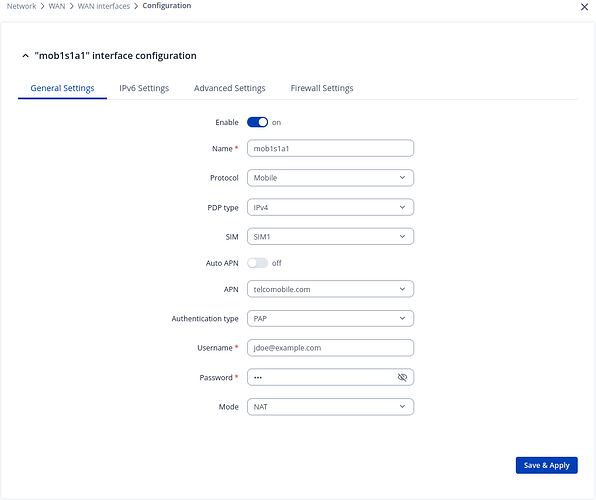The height and width of the screenshot is (500, 596).
Task: Click the Authentication type chevron arrow
Action: pyautogui.click(x=402, y=318)
